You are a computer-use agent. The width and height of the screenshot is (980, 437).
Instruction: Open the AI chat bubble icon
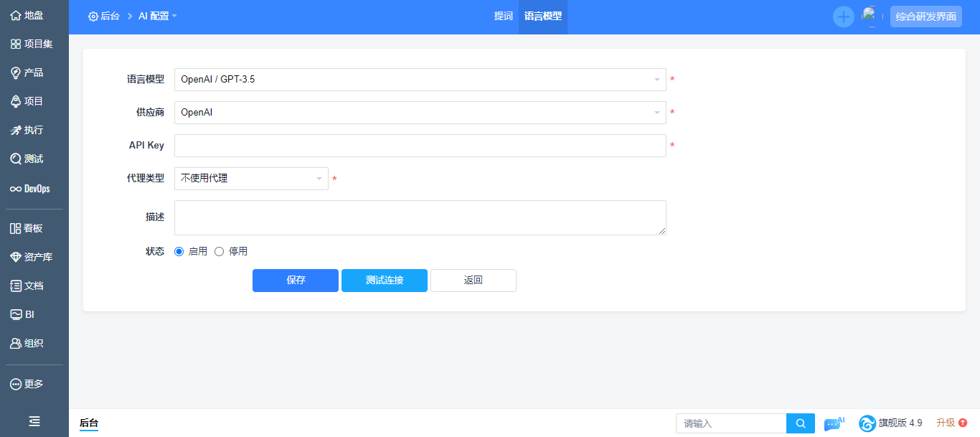(x=834, y=423)
